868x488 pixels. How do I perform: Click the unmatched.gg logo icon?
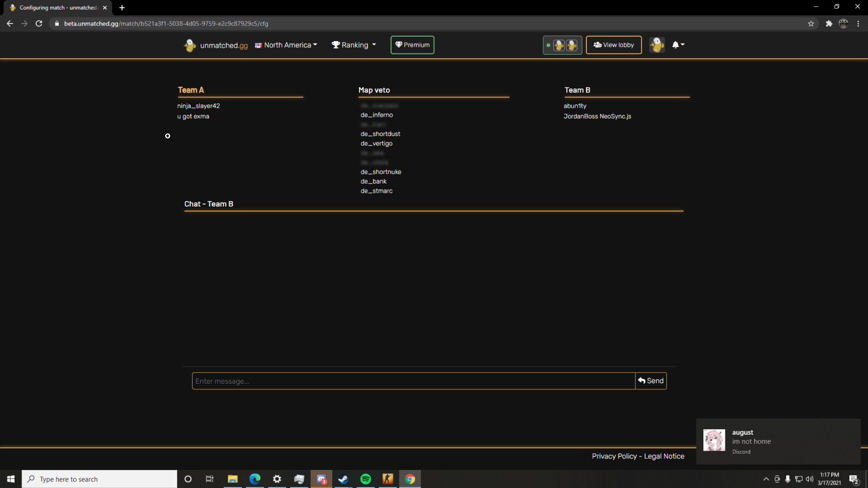point(190,45)
